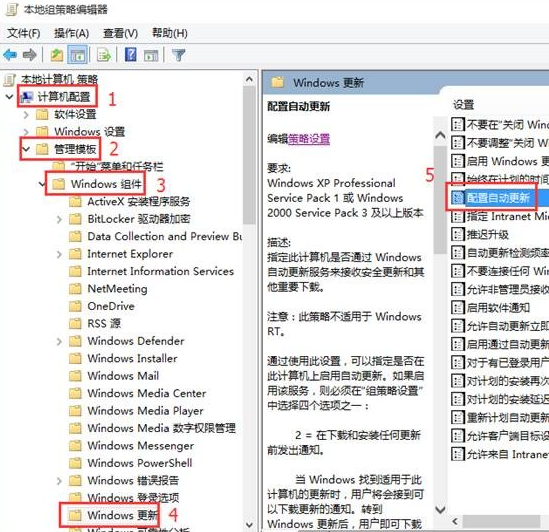The width and height of the screenshot is (549, 532).
Task: Click the 策略设置 link
Action: [x=309, y=139]
